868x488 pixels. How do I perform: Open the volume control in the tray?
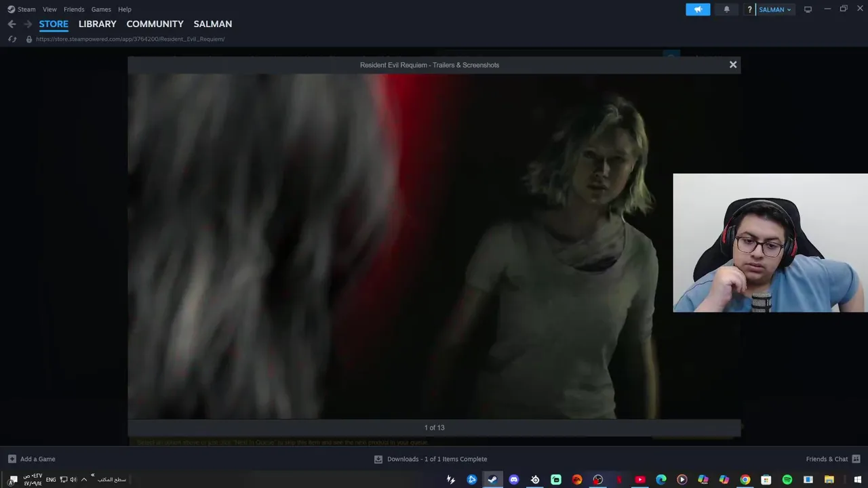click(73, 480)
